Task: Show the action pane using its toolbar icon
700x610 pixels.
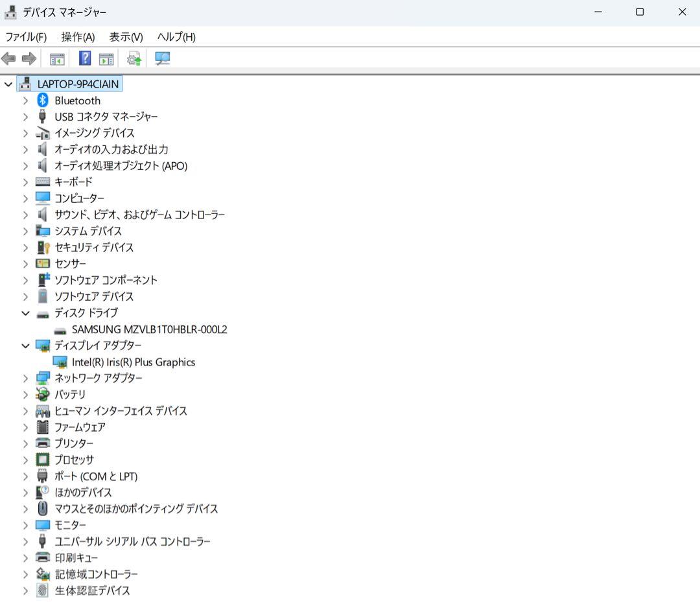Action: 106,58
